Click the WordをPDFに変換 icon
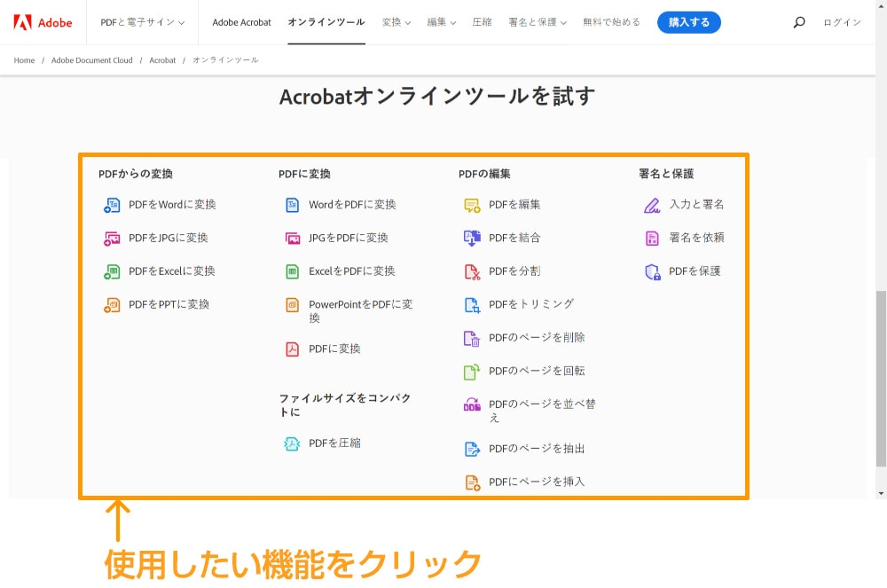The width and height of the screenshot is (887, 588). [x=292, y=205]
